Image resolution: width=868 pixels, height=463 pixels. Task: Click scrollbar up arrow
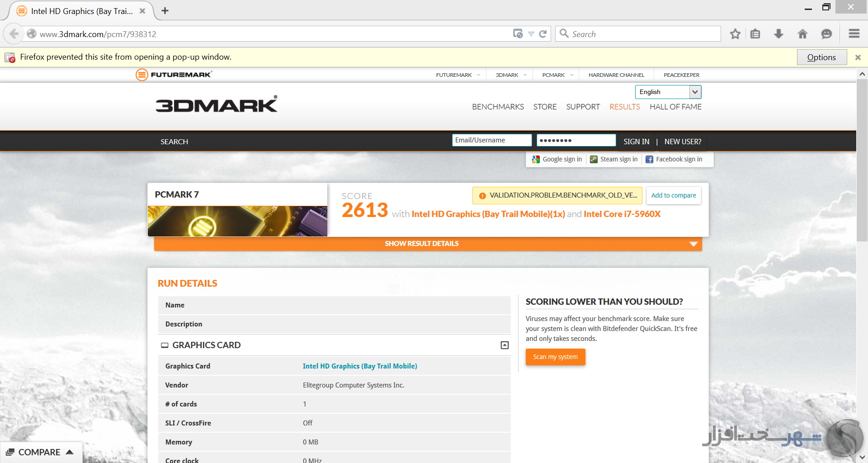862,74
